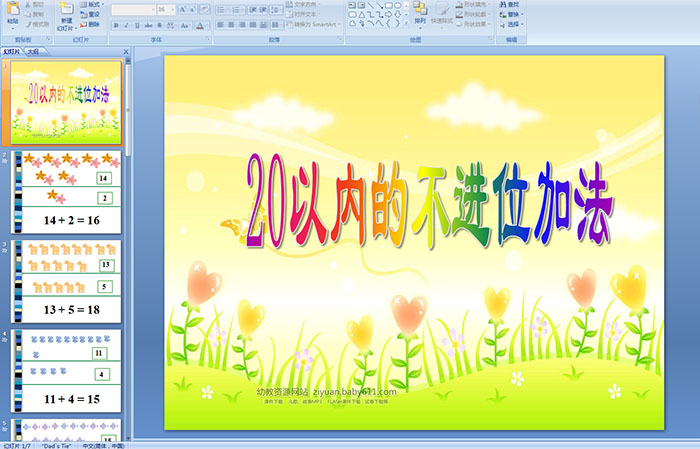The height and width of the screenshot is (449, 700).
Task: Click the numbered list icon
Action: [x=237, y=9]
